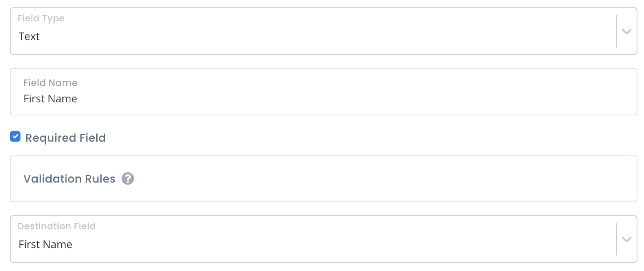Select the 'Text' value in Field Type
Screen dimensions: 644x271
click(29, 36)
